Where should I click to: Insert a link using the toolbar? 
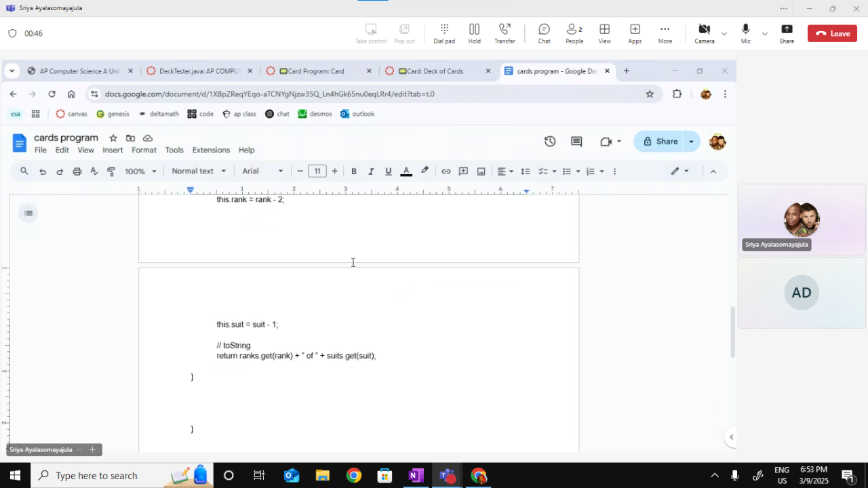446,171
